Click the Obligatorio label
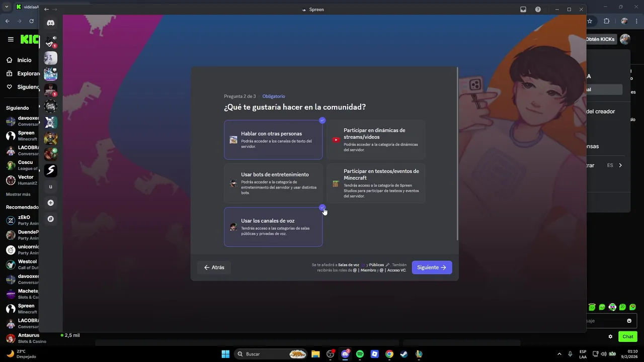Viewport: 644px width, 362px height. point(274,96)
